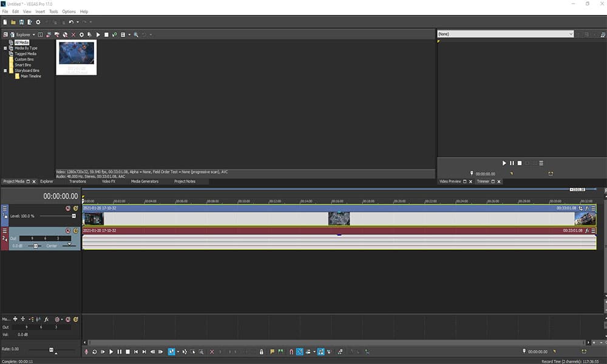Switch to the Video FX tab
Screen dimensions: 607x364
(x=109, y=181)
